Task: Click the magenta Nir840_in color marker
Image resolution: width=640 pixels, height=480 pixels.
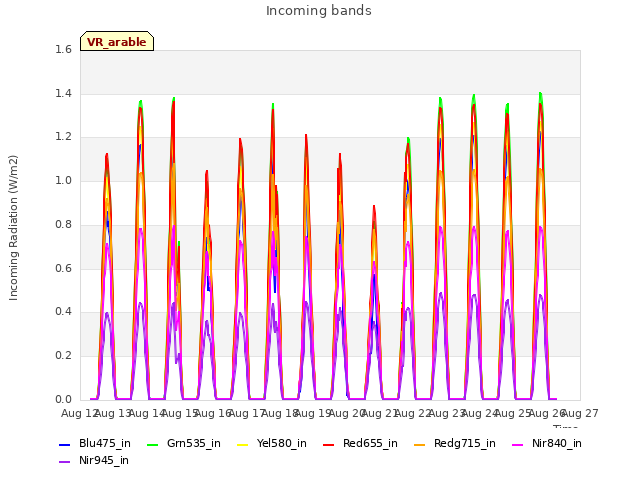Action: pyautogui.click(x=518, y=444)
